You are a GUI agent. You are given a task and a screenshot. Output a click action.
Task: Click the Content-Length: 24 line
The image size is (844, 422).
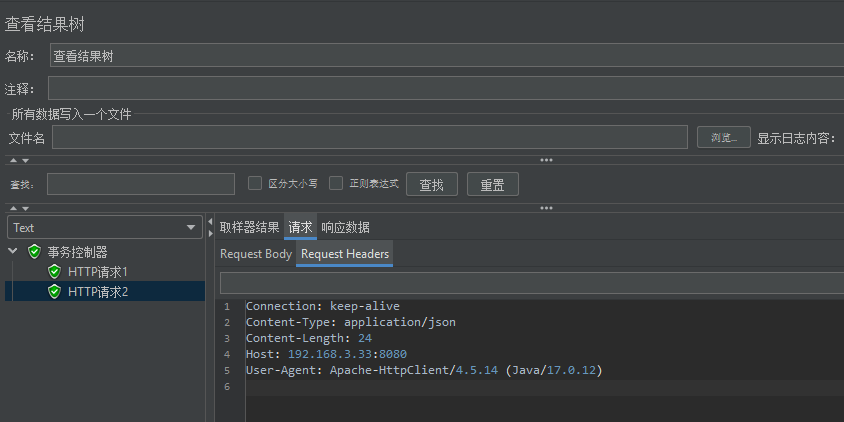[309, 339]
